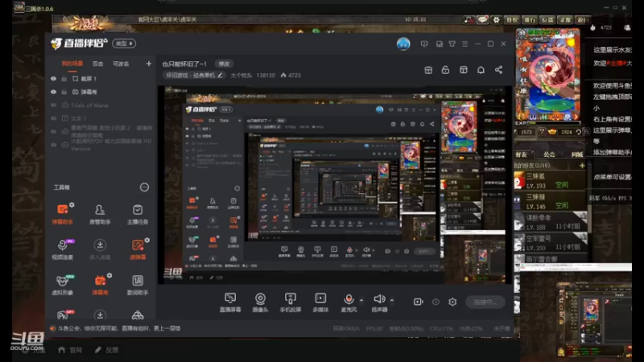The height and width of the screenshot is (362, 644).
Task: Click the EXP progress bar in the game
Action: pyautogui.click(x=553, y=123)
